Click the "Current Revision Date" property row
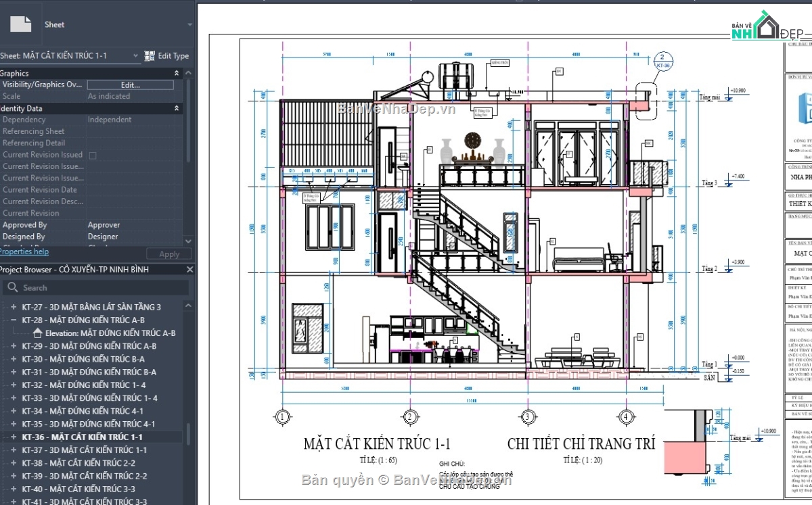The width and height of the screenshot is (812, 505). (x=91, y=190)
